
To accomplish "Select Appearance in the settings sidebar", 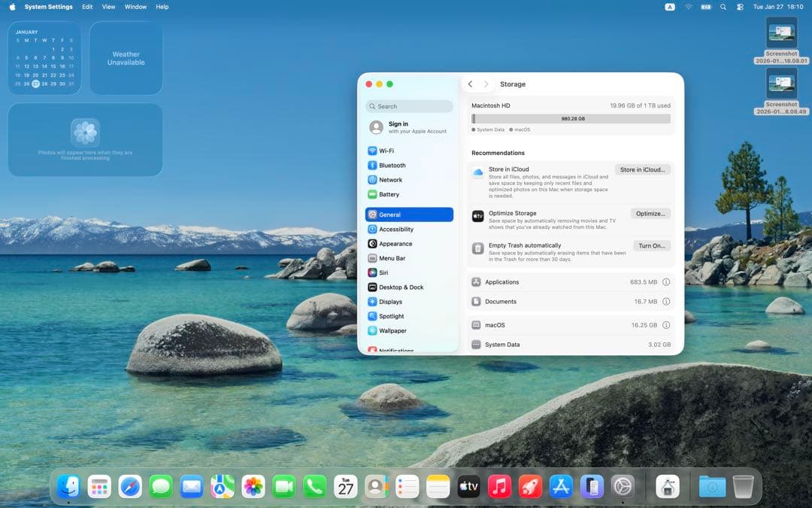I will (392, 244).
